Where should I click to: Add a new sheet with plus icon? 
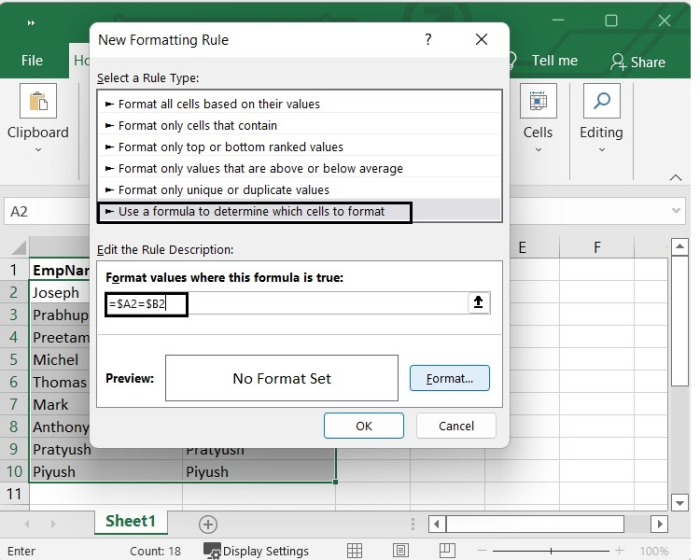point(208,523)
